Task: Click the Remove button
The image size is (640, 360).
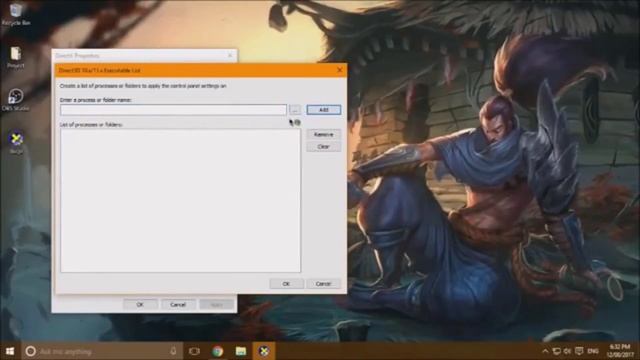Action: 324,134
